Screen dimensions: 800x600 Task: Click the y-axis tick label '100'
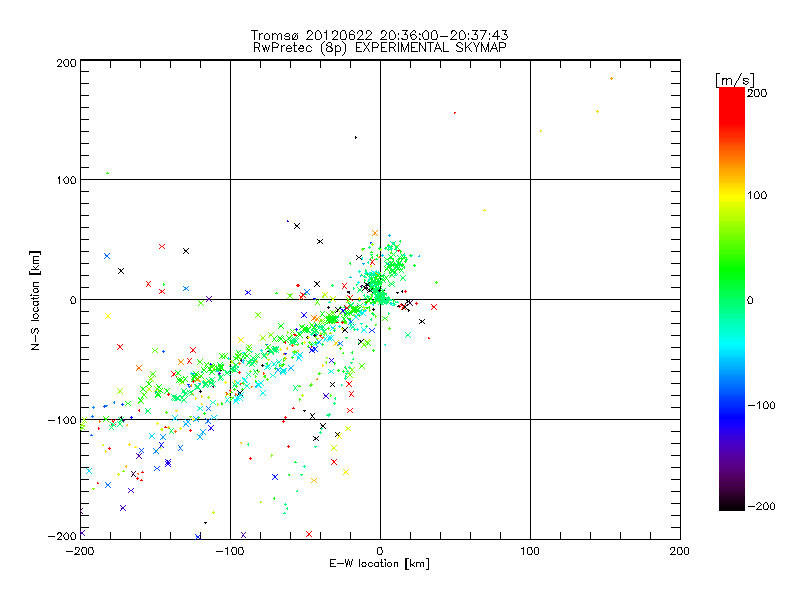(x=66, y=180)
